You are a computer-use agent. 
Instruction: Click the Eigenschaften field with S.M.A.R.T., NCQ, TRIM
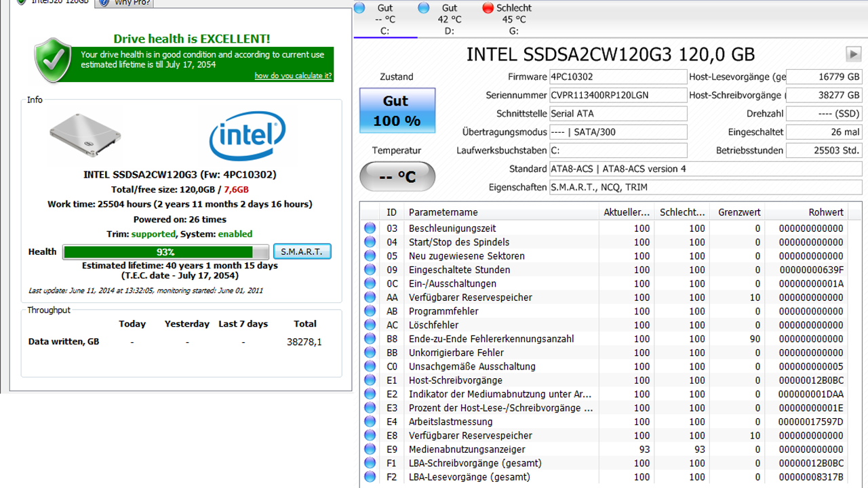tap(706, 187)
